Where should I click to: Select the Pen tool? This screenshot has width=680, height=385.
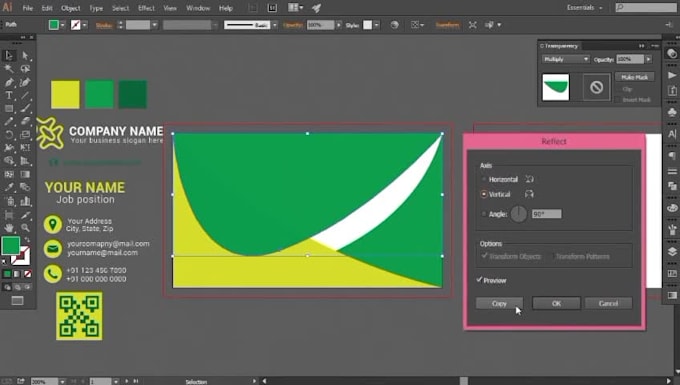click(9, 82)
